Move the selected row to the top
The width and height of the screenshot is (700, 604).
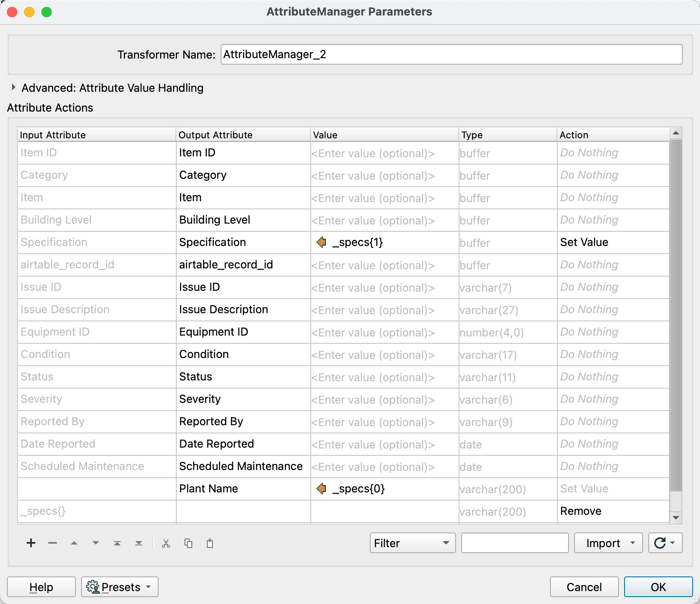coord(117,543)
